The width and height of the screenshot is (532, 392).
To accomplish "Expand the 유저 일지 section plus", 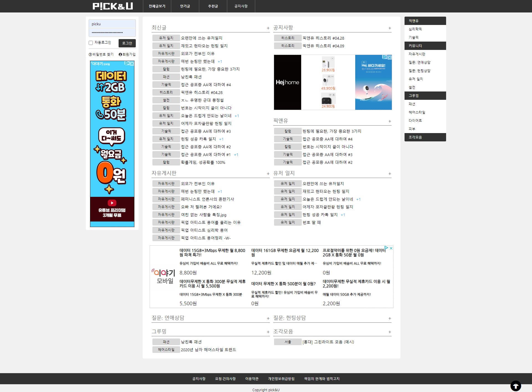I will click(x=390, y=174).
